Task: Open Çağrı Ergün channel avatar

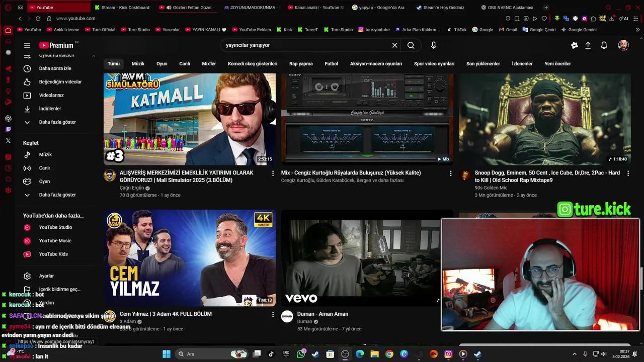Action: tap(110, 175)
